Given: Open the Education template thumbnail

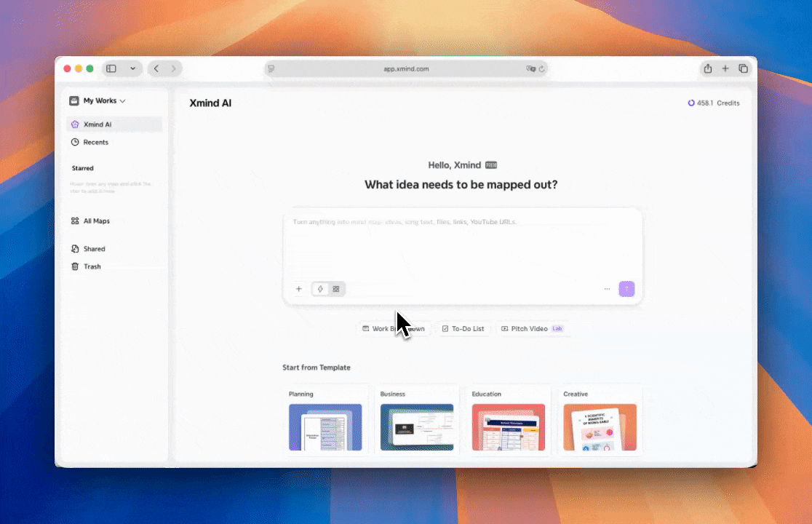Looking at the screenshot, I should tap(509, 427).
